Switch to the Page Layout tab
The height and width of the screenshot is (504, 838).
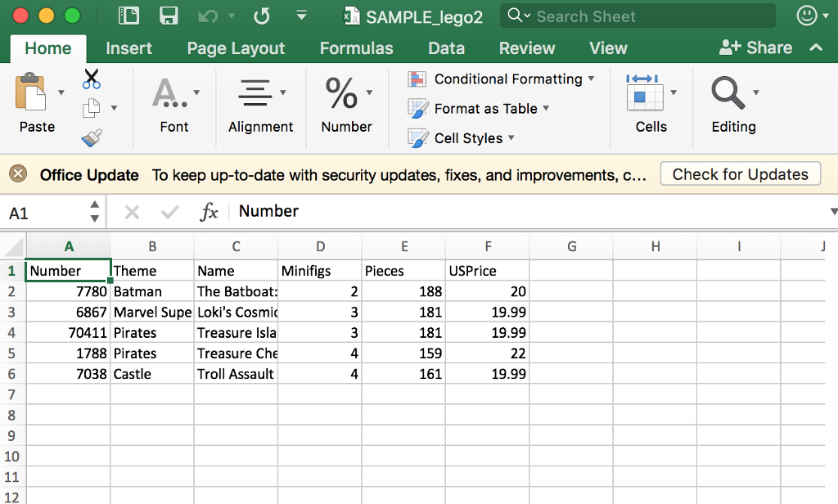236,48
